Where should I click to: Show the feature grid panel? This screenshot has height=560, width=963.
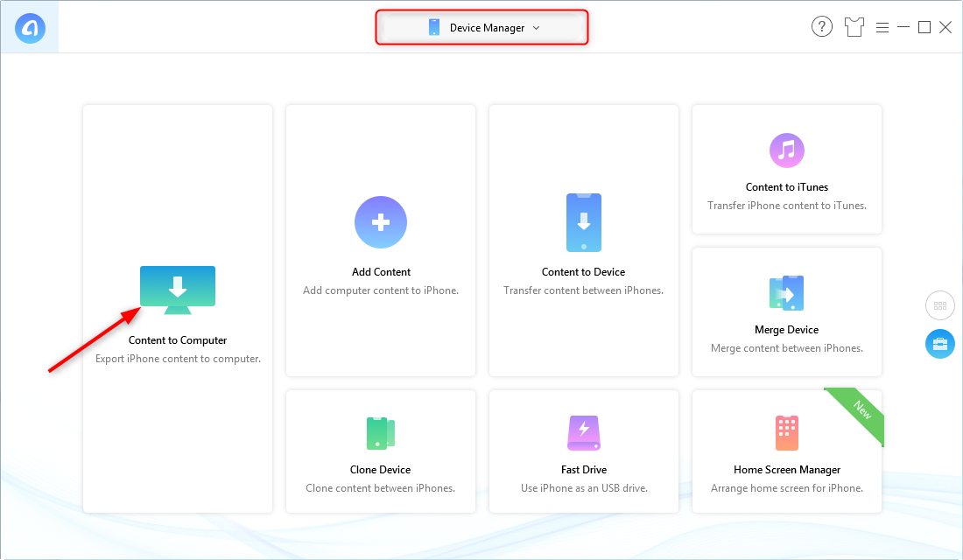point(939,305)
